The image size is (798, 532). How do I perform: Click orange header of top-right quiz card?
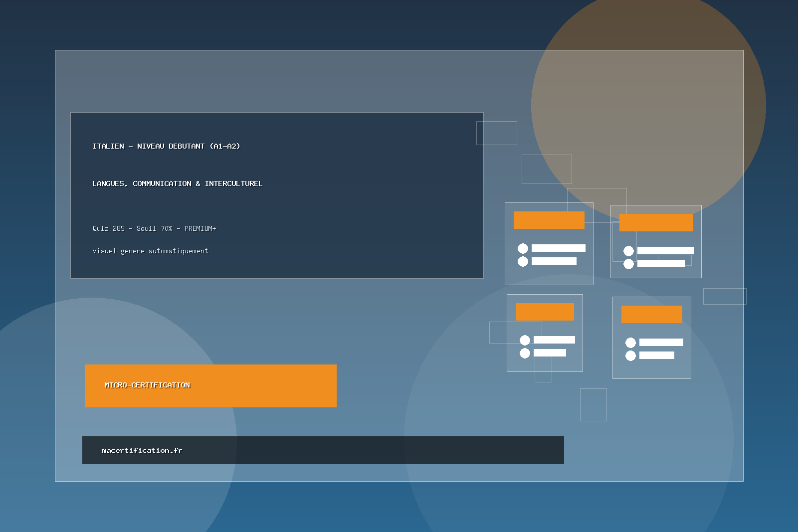coord(655,222)
